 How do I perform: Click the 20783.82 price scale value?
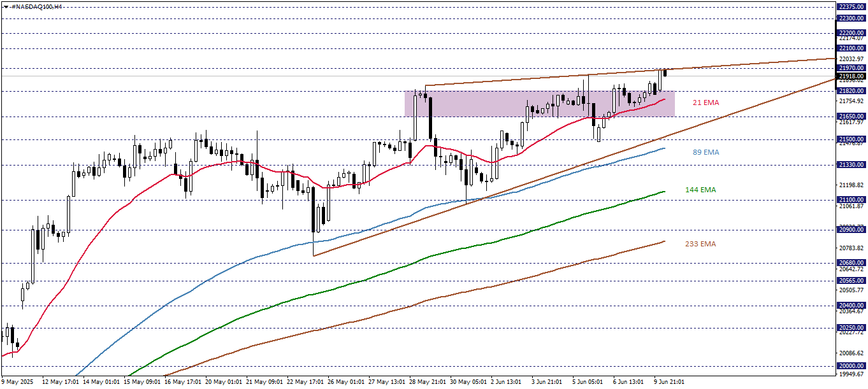point(851,248)
